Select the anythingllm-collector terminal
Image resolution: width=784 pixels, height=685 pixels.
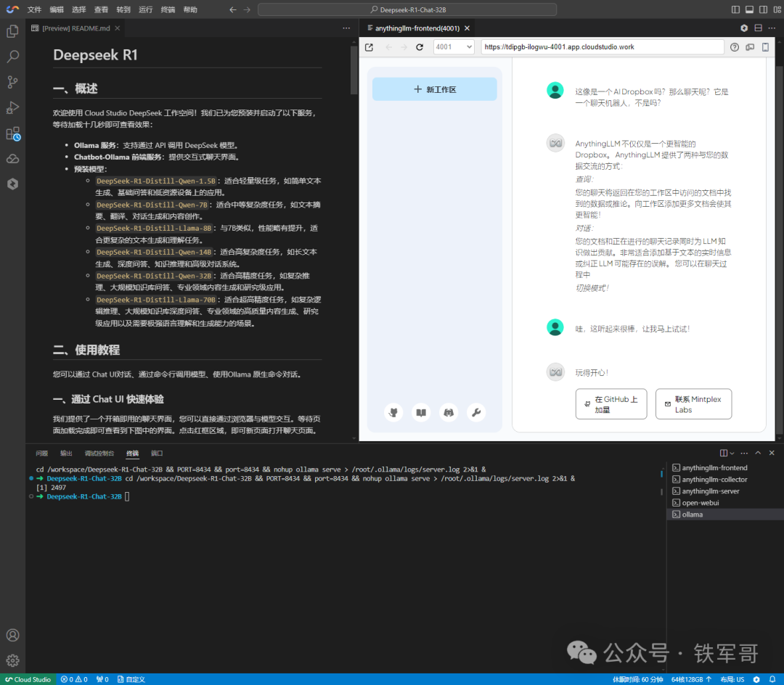[x=725, y=479]
